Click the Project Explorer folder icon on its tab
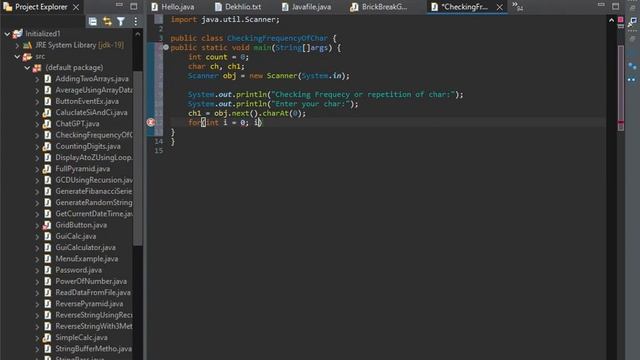 tap(8, 7)
